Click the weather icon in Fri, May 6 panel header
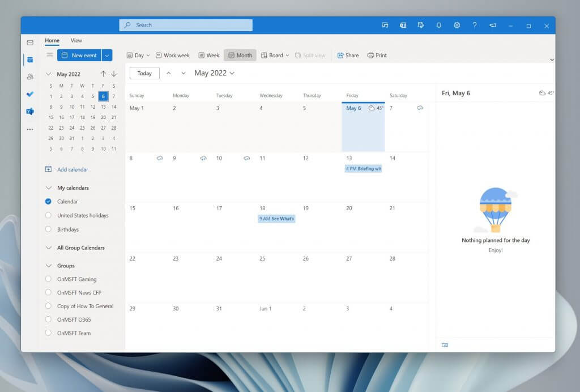Viewport: 580px width, 392px height. coord(542,93)
